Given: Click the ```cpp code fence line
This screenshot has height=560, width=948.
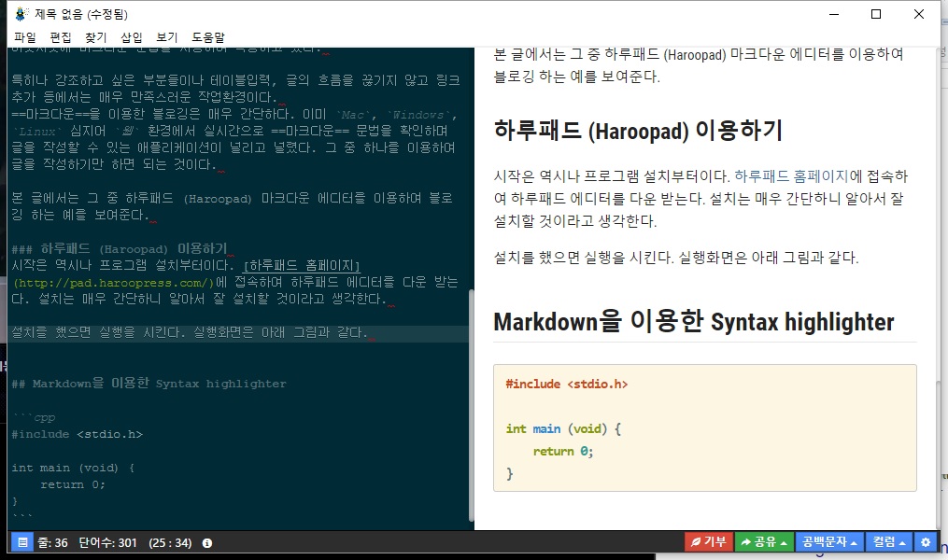Looking at the screenshot, I should pos(34,417).
